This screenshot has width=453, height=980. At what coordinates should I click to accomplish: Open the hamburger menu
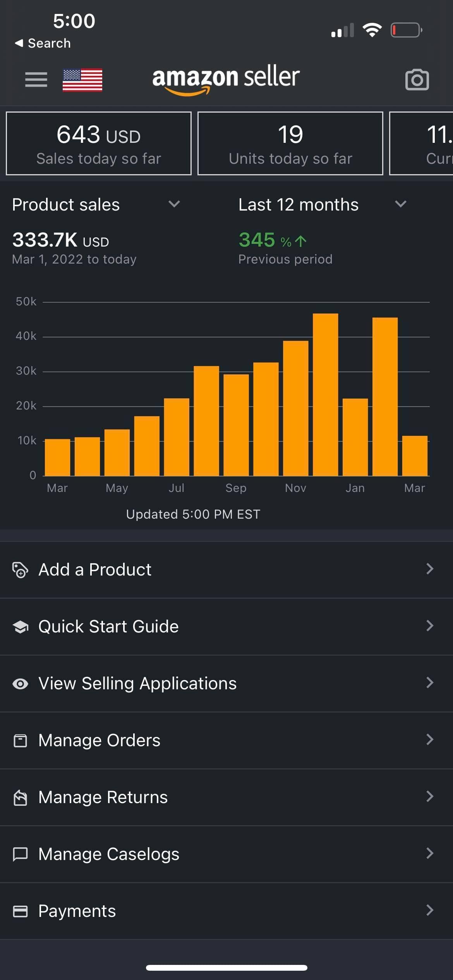coord(36,80)
